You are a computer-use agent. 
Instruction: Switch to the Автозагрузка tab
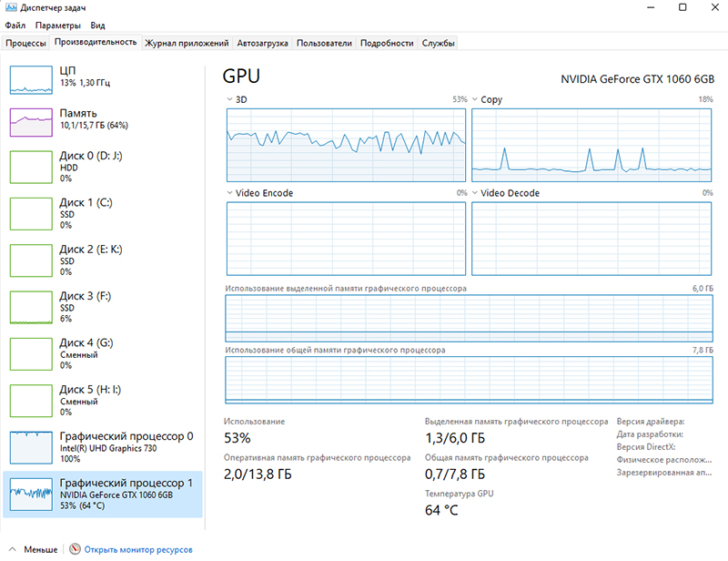coord(262,43)
